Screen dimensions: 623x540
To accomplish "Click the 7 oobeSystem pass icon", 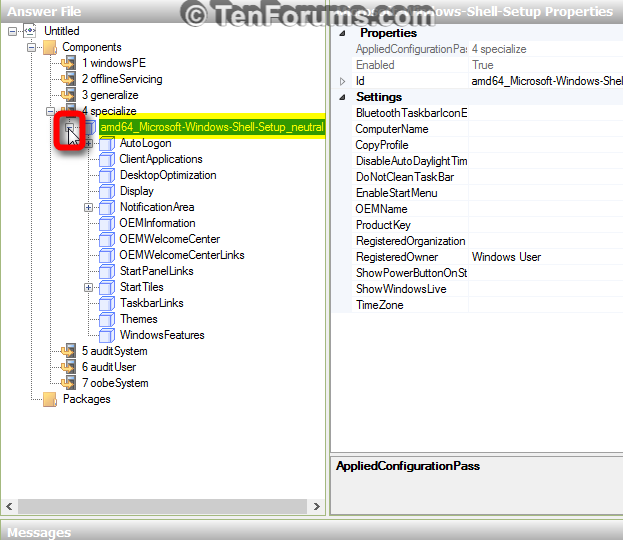I will pos(68,383).
